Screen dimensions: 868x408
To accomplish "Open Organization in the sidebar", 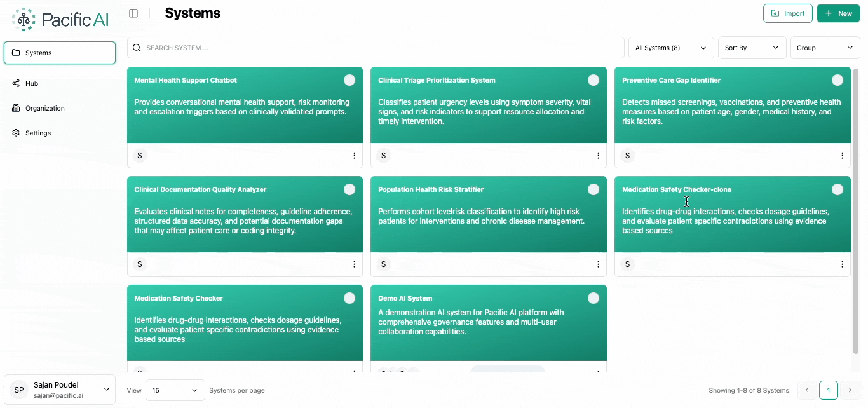I will point(44,108).
